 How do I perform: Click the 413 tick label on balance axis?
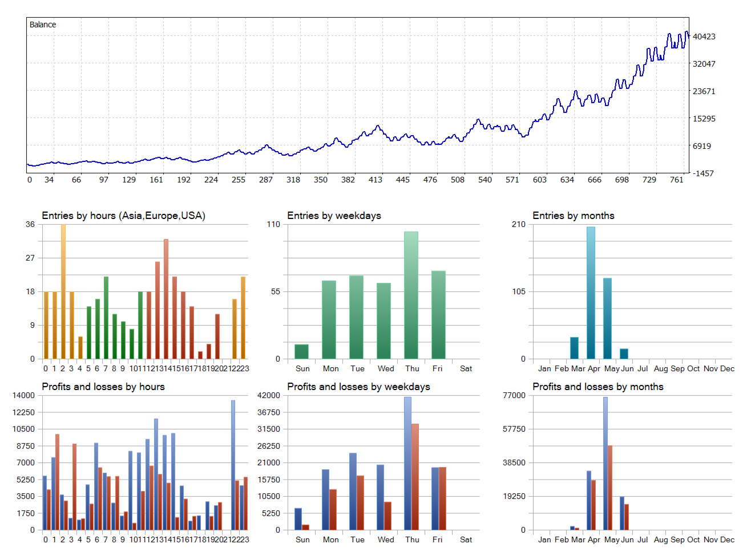click(x=376, y=180)
